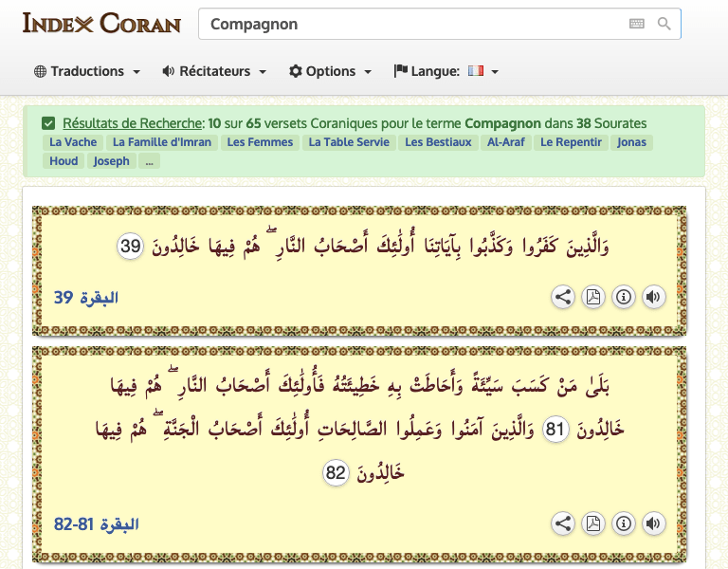This screenshot has height=569, width=728.
Task: Filter results by La Vache sourate
Action: (72, 143)
